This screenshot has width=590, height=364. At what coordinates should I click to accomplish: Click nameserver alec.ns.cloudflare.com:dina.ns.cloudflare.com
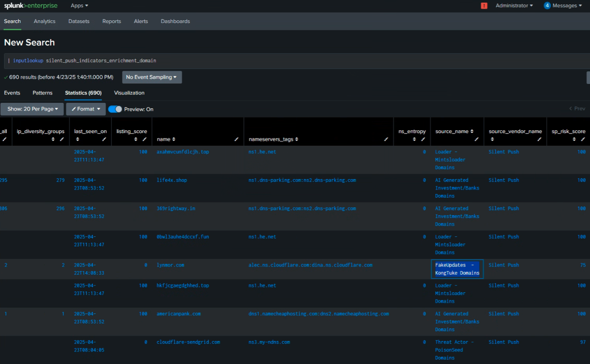point(310,265)
